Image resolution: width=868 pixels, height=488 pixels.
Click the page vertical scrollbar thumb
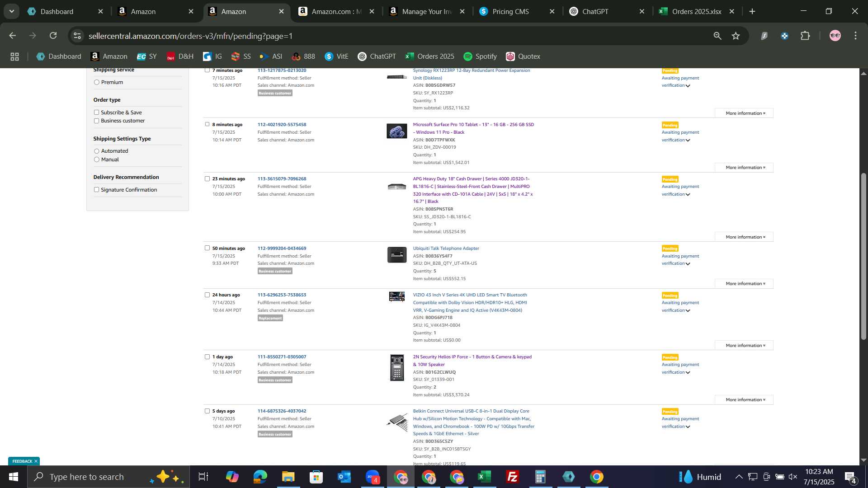coord(863,256)
